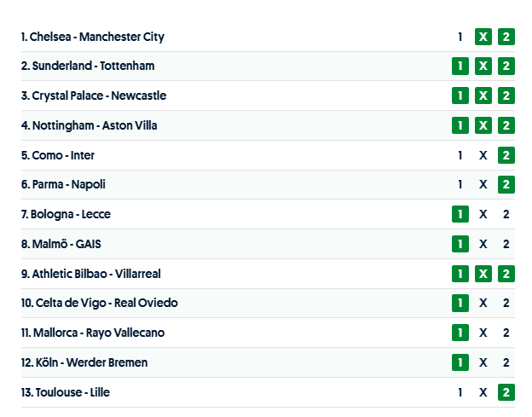Toggle draw X for Crystal Palace - Newcastle

[483, 96]
